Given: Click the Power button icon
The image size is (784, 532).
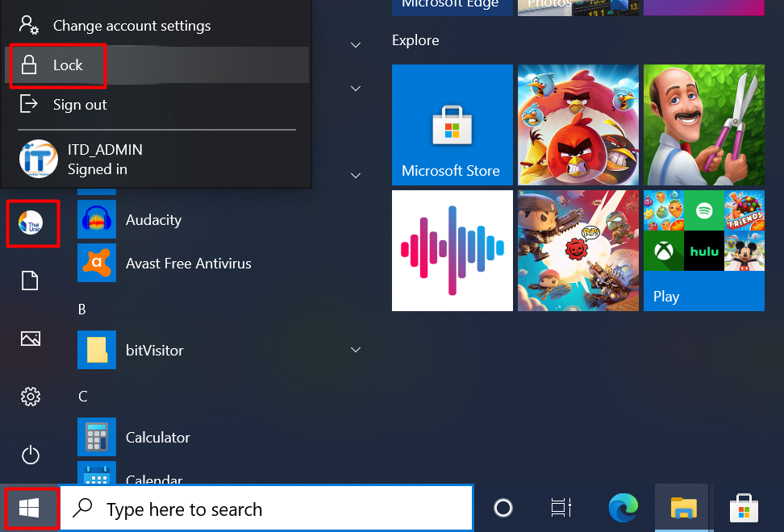Looking at the screenshot, I should tap(31, 455).
